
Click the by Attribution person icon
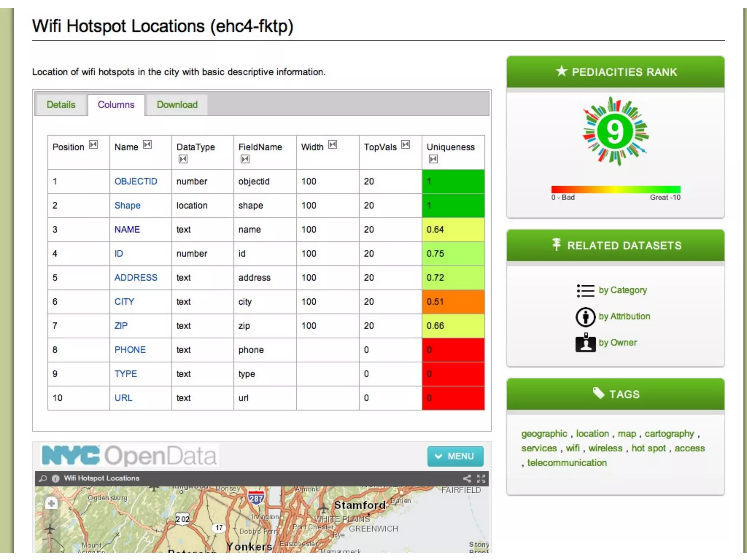(585, 316)
